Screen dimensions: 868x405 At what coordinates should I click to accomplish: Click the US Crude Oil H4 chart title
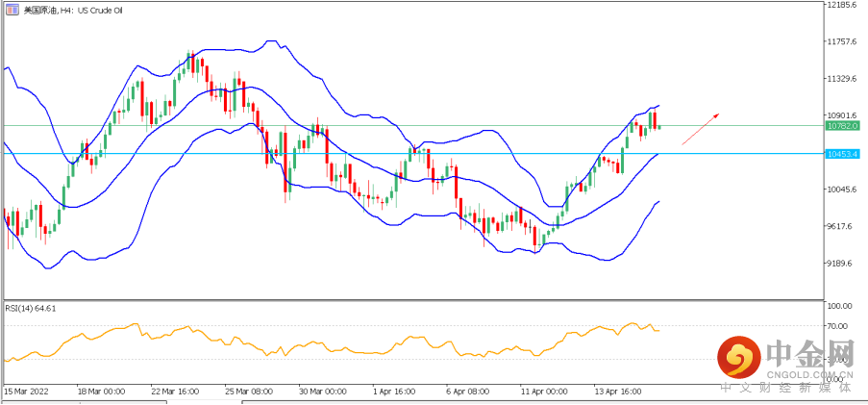coord(73,10)
